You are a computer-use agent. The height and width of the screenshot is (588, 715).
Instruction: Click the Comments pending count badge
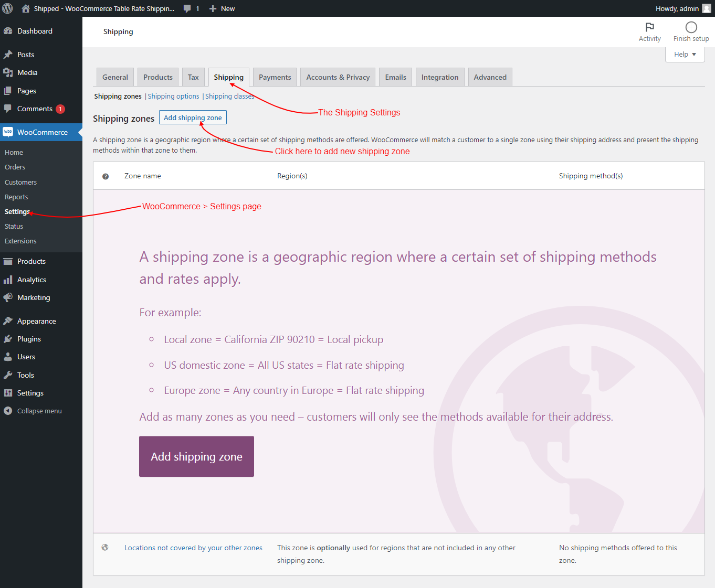tap(60, 109)
